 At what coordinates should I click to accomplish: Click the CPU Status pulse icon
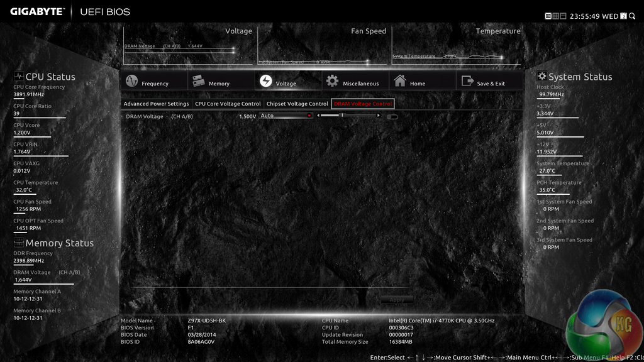[18, 76]
